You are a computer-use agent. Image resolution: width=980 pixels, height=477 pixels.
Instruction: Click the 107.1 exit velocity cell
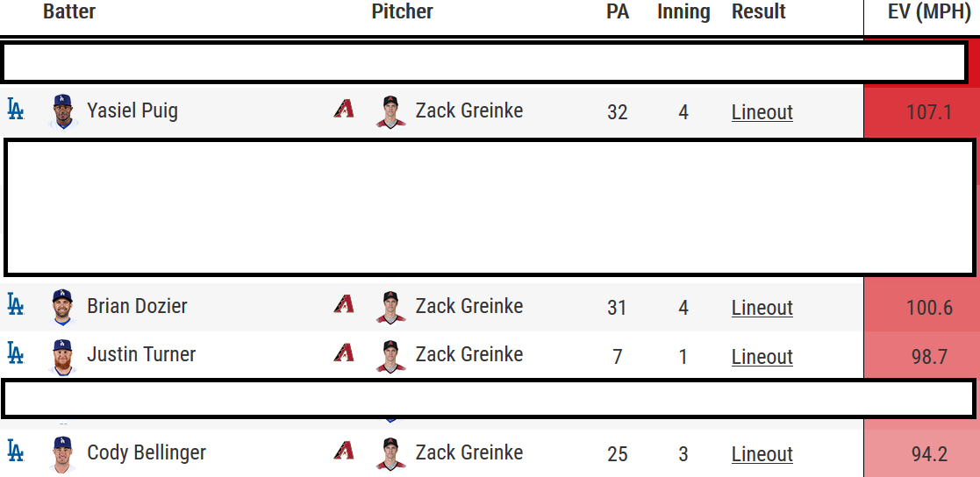click(x=928, y=112)
